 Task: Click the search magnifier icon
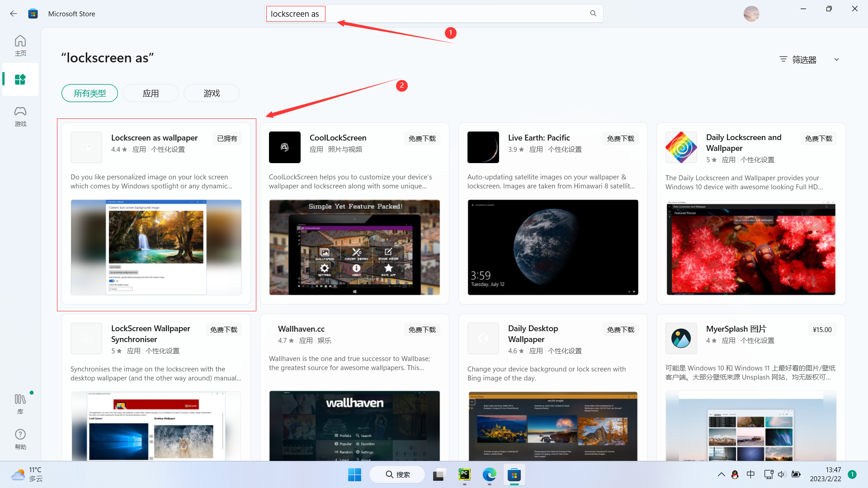coord(593,14)
